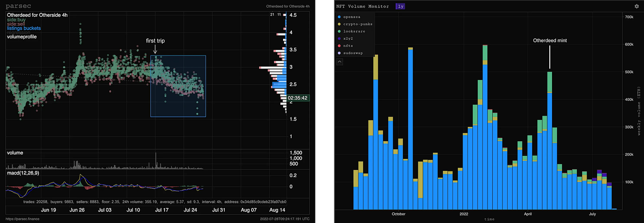Toggle side:buy series in parsec chart
The image size is (644, 223).
[x=16, y=20]
